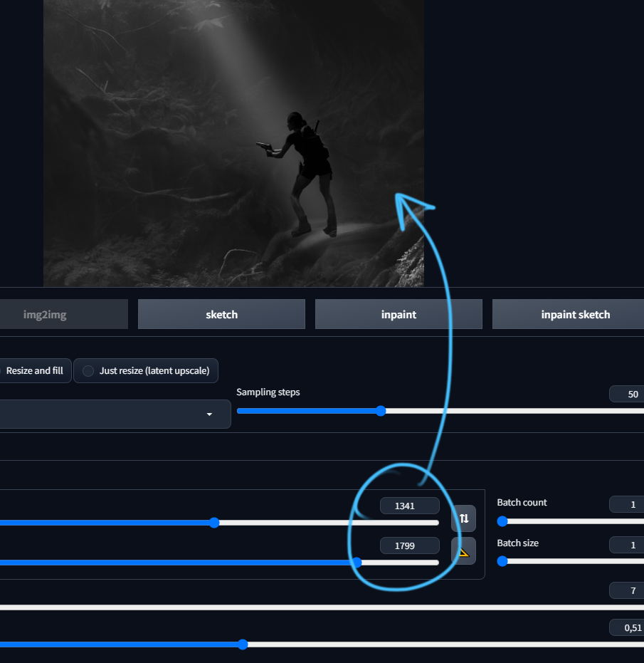The image size is (644, 663).
Task: Click the Batch count slider handle
Action: [x=502, y=521]
